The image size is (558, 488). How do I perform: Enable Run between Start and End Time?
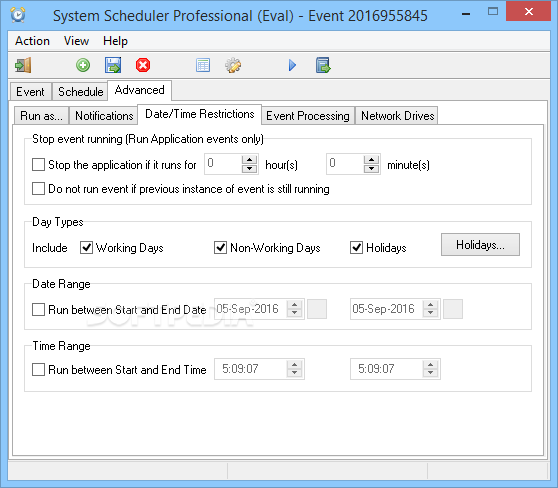[38, 369]
